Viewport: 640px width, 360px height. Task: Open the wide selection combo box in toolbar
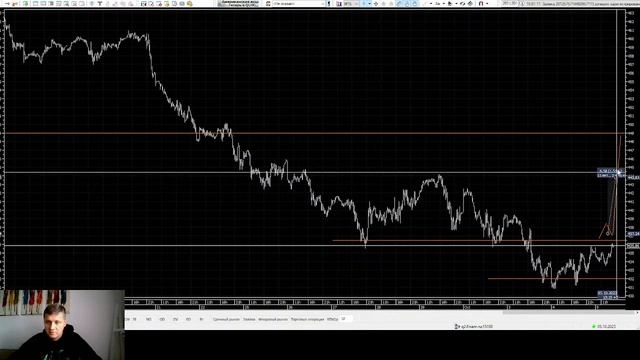[299, 3]
